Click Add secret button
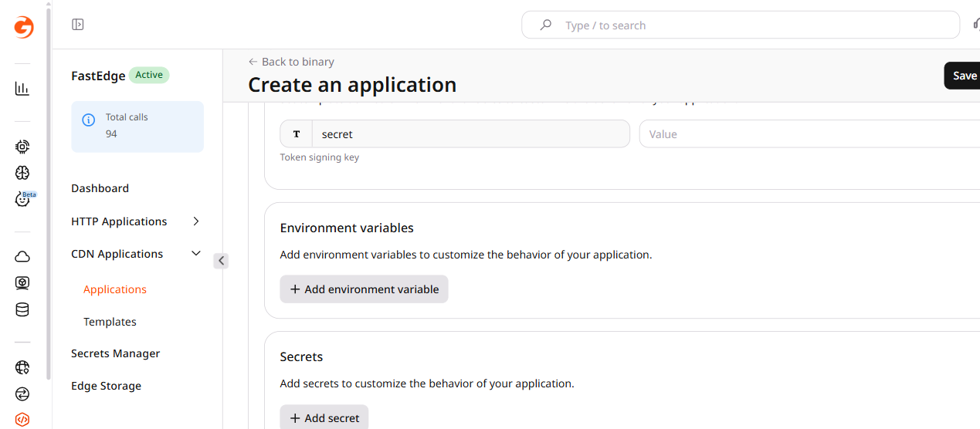 pos(324,417)
